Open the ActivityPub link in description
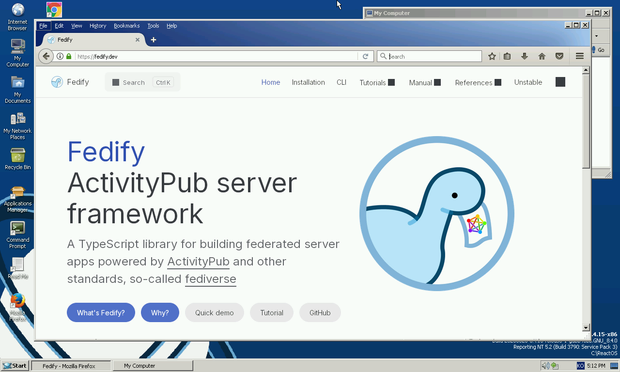The image size is (620, 372). 198,262
